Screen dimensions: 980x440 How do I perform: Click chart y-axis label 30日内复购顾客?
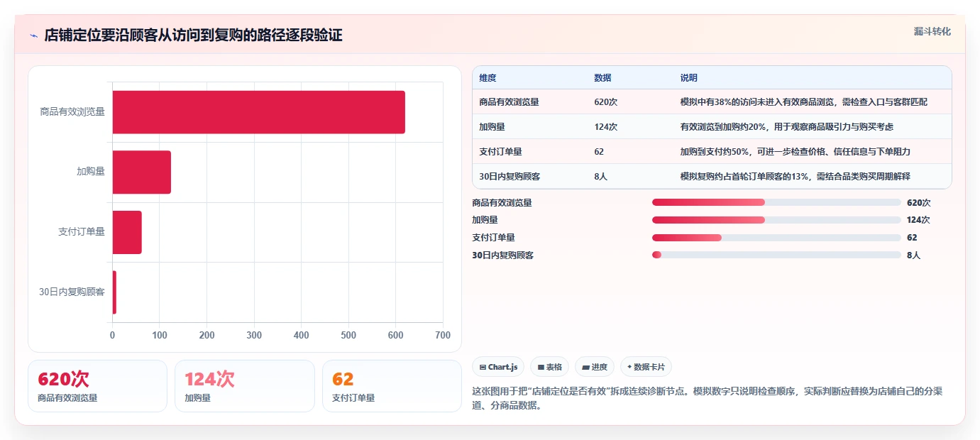coord(72,292)
